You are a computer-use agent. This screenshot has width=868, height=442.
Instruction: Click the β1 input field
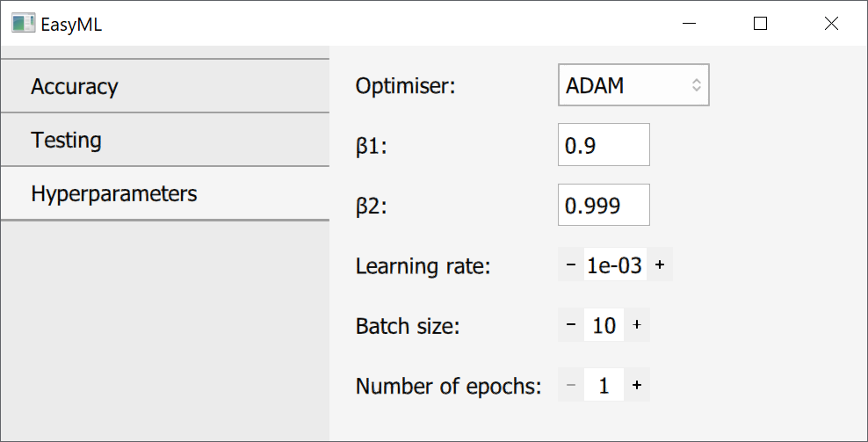(x=604, y=145)
